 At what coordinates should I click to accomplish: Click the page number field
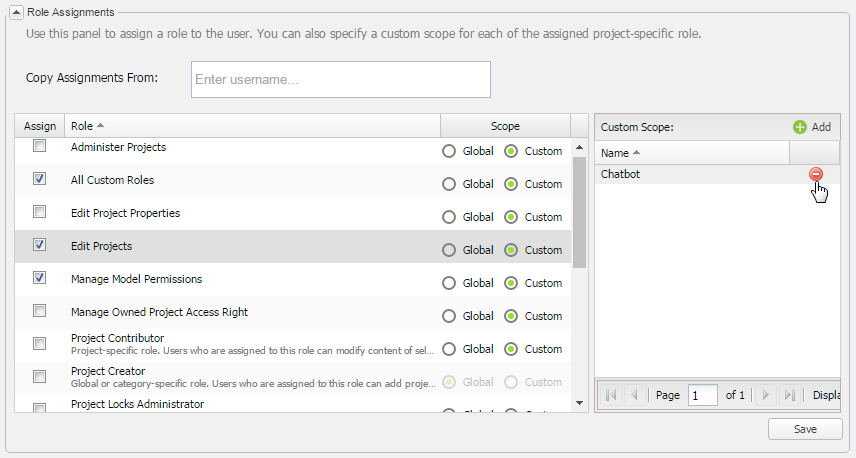702,395
